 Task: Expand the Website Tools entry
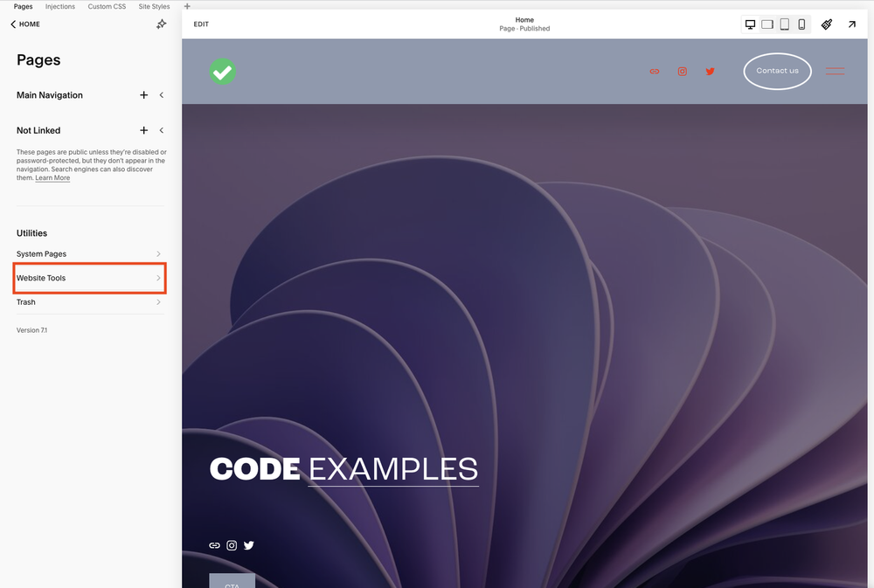point(89,278)
